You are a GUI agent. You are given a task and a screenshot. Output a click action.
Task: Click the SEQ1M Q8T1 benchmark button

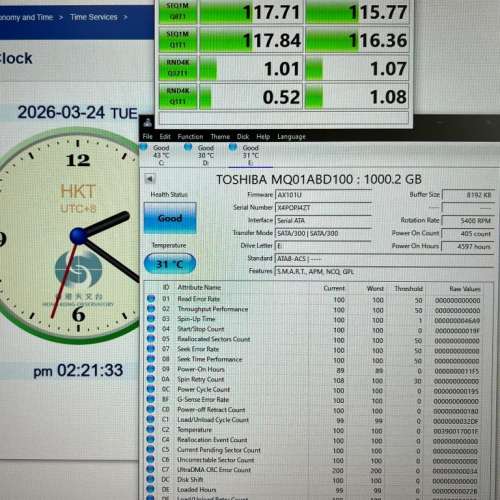(178, 12)
